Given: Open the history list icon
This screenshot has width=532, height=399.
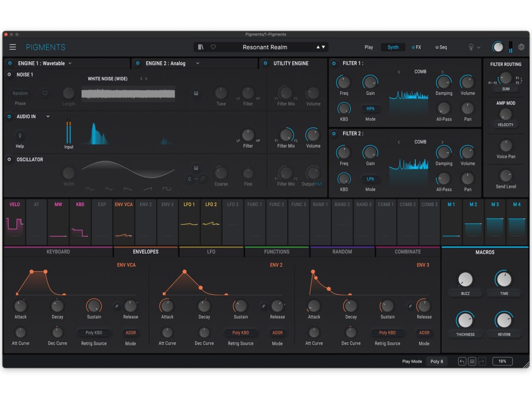Looking at the screenshot, I should [472, 361].
